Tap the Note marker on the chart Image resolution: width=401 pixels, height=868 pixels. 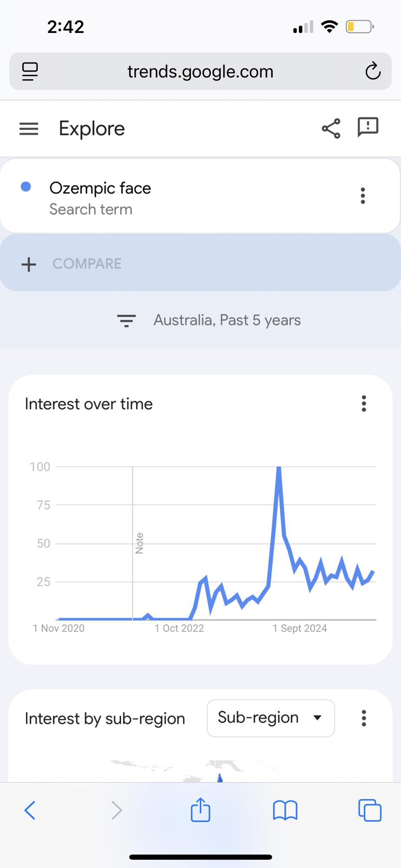[139, 543]
